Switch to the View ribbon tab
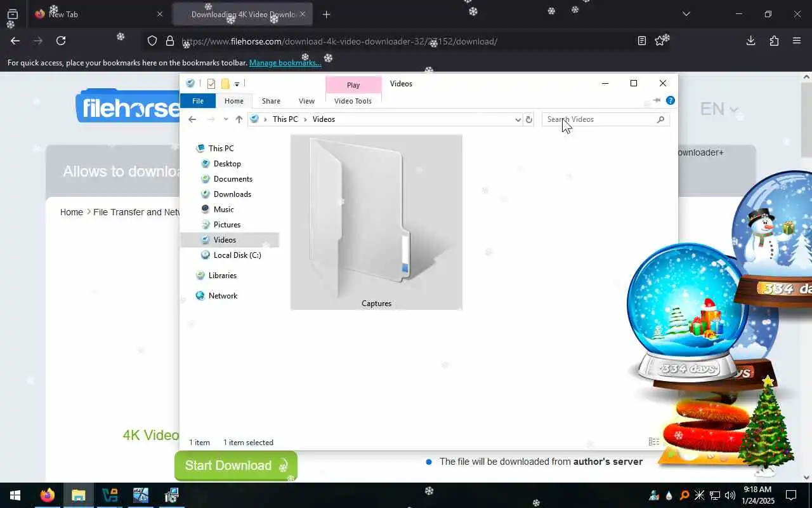 306,101
